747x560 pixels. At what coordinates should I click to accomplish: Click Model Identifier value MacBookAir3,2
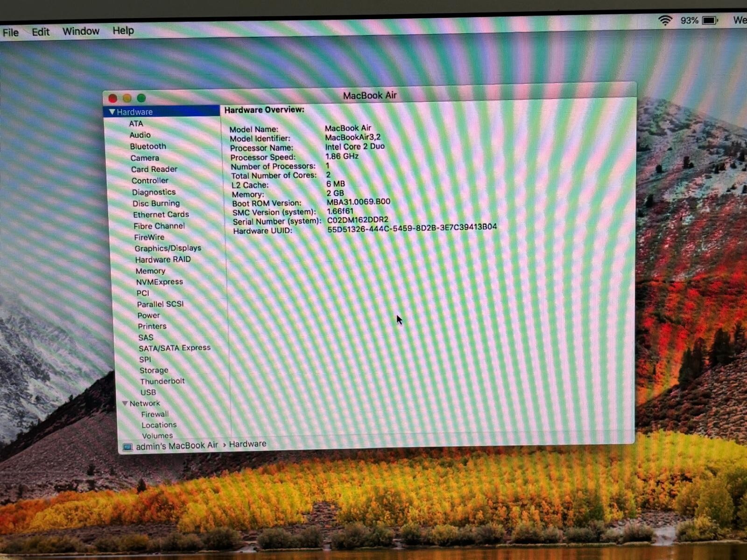pos(352,137)
